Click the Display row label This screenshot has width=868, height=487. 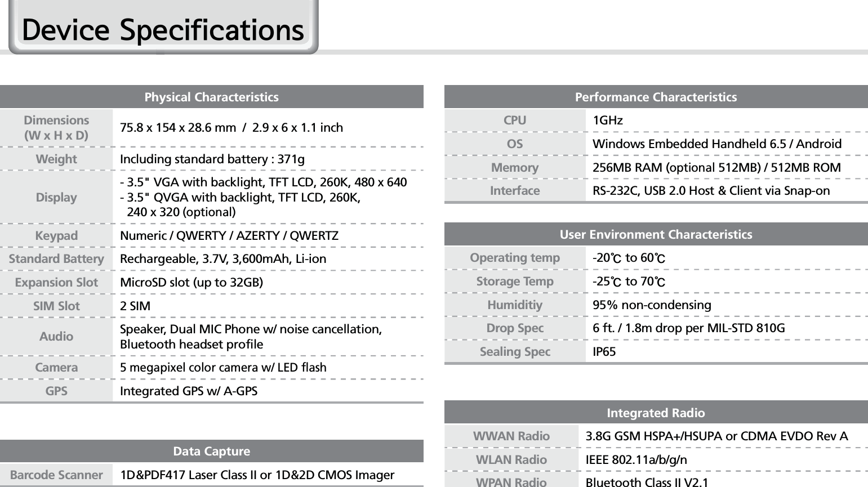click(56, 198)
